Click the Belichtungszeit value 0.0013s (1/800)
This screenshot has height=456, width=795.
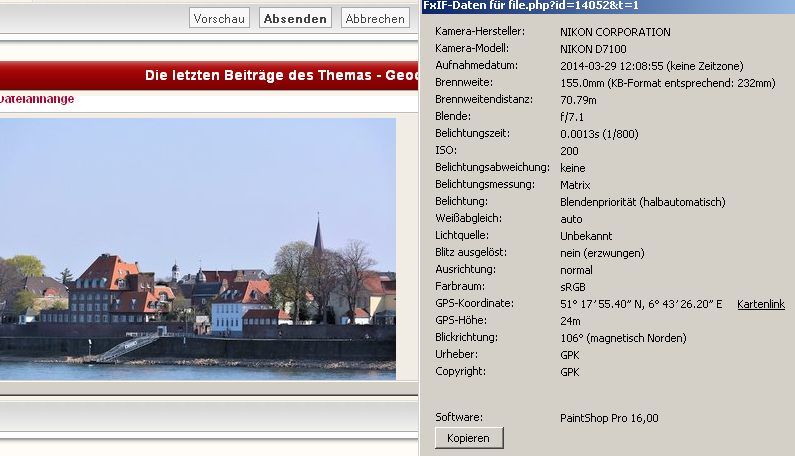pos(610,133)
